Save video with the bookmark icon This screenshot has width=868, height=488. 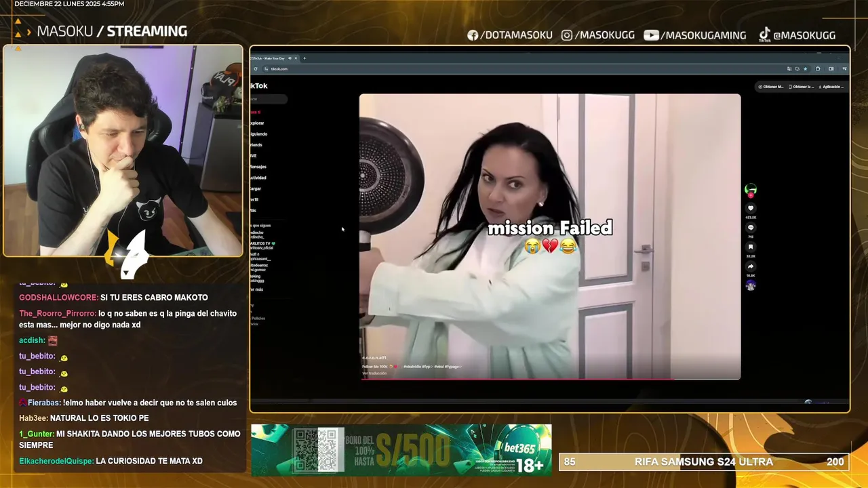coord(751,247)
